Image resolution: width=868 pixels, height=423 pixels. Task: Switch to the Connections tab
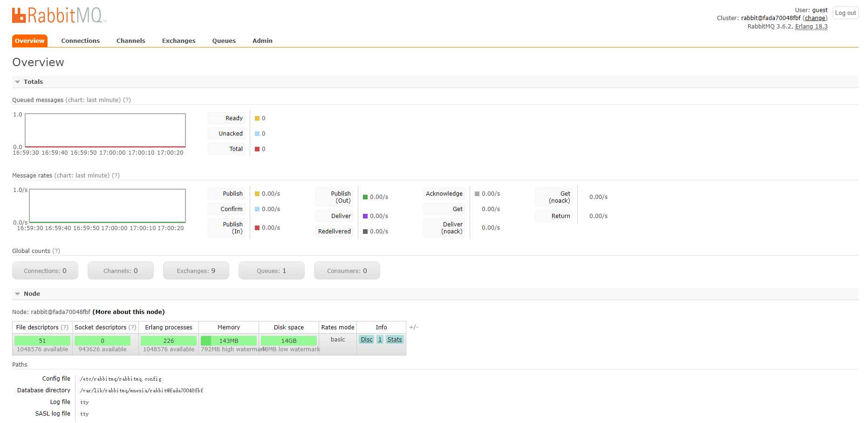click(81, 41)
